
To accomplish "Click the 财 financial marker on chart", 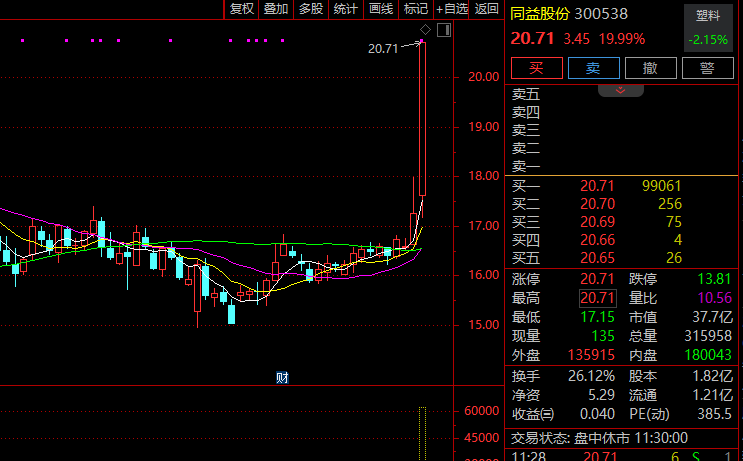I will click(x=282, y=377).
